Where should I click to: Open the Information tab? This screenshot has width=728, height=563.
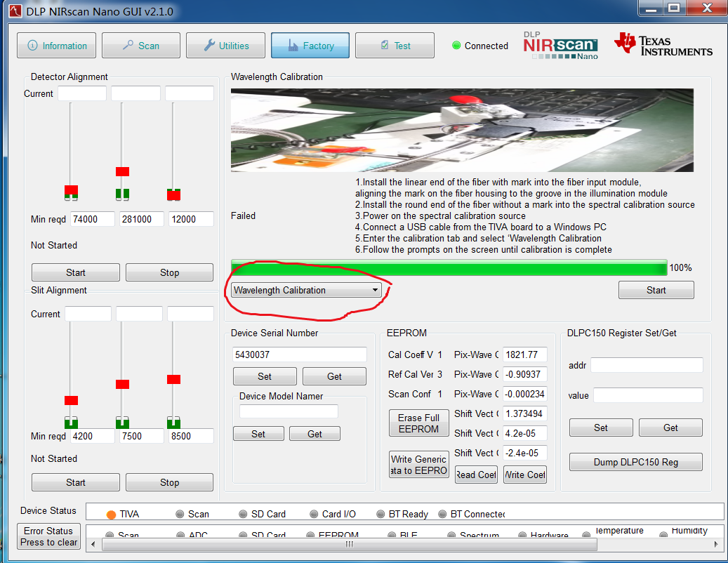56,46
